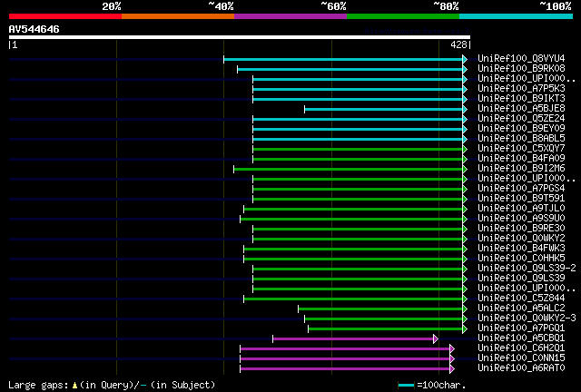Click the red 20% legend color segment
The height and width of the screenshot is (392, 581).
65,16
